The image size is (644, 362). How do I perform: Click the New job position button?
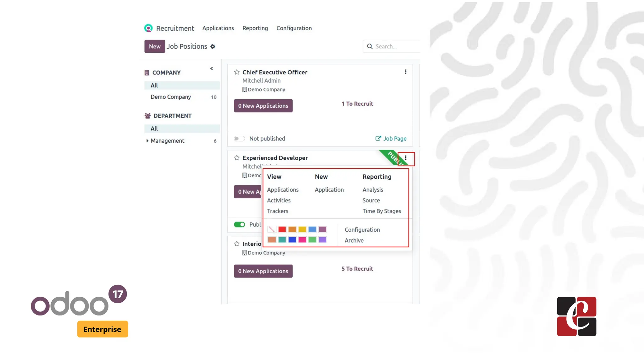155,47
